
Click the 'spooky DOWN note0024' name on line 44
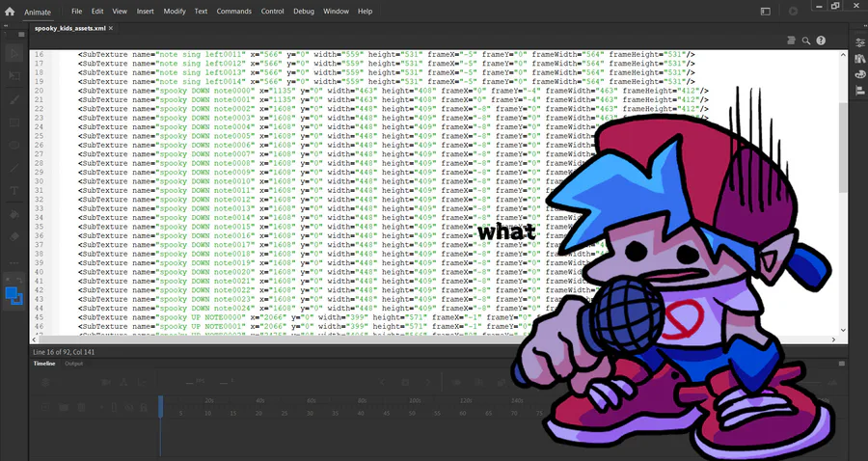pyautogui.click(x=207, y=309)
